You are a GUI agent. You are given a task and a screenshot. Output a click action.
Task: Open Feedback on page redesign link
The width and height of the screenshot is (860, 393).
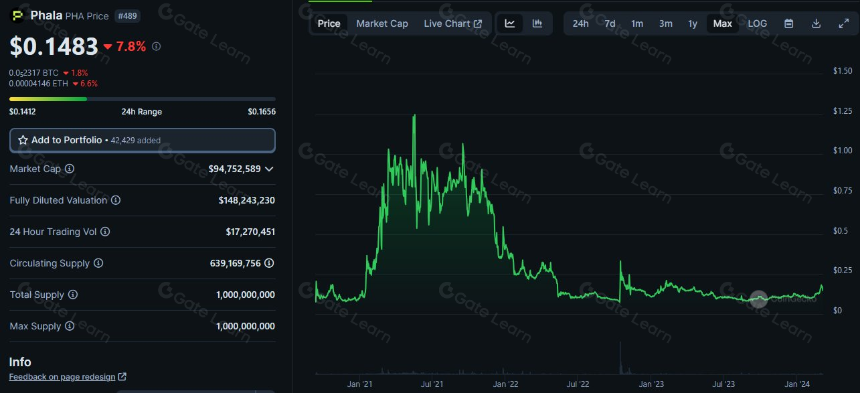(x=63, y=377)
